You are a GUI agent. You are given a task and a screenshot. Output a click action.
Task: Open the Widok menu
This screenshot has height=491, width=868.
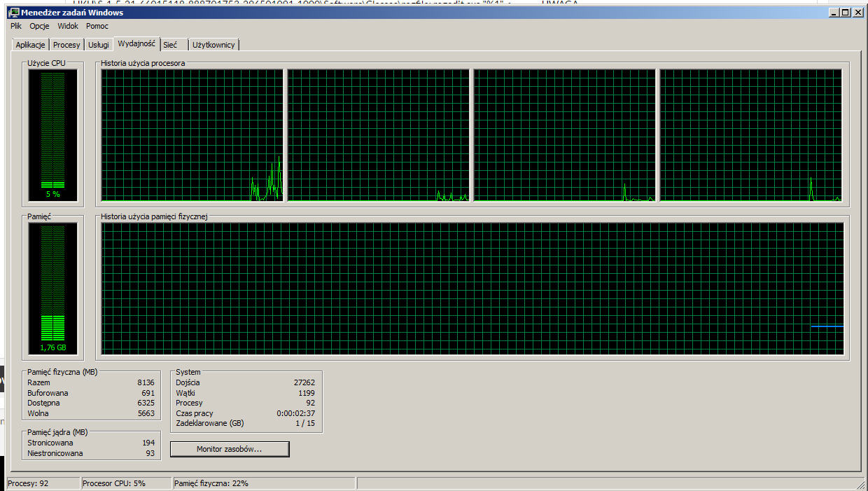pos(68,26)
